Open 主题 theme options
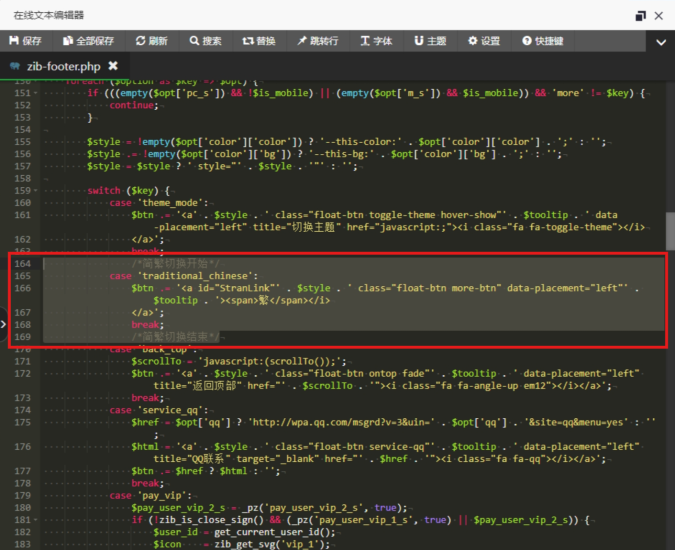 click(430, 41)
